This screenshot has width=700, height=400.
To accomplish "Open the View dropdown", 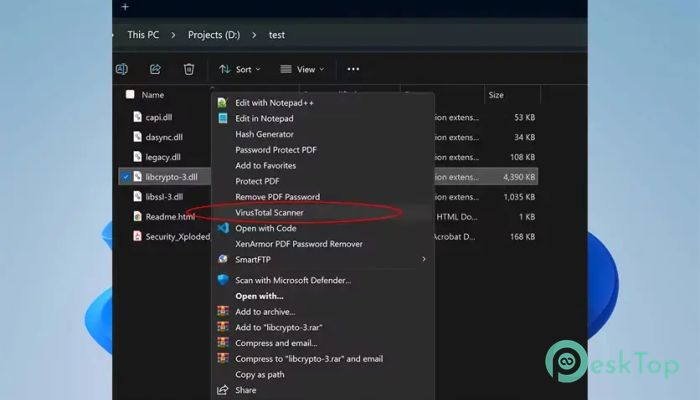I will 302,69.
